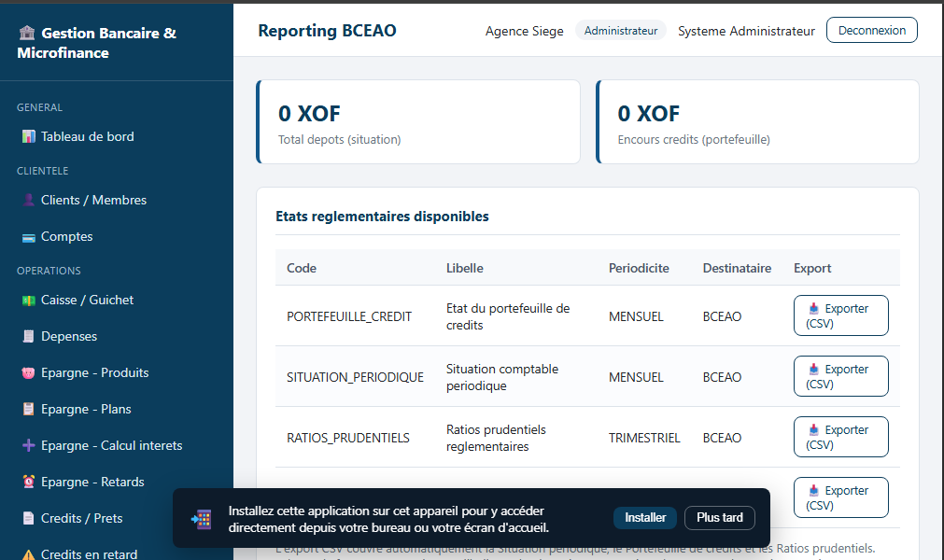The width and height of the screenshot is (944, 560).
Task: Click the RATIOS_PRUDENTIELS code cell
Action: 348,438
